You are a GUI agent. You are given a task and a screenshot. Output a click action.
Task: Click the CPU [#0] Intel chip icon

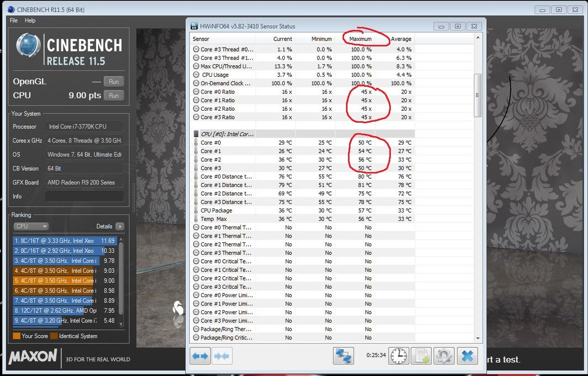click(x=196, y=134)
